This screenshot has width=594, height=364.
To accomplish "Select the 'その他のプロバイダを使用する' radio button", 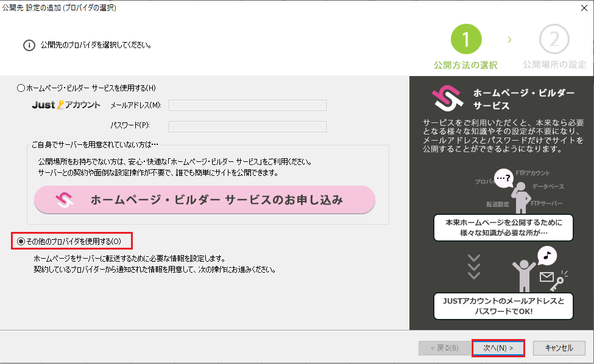I will (21, 242).
